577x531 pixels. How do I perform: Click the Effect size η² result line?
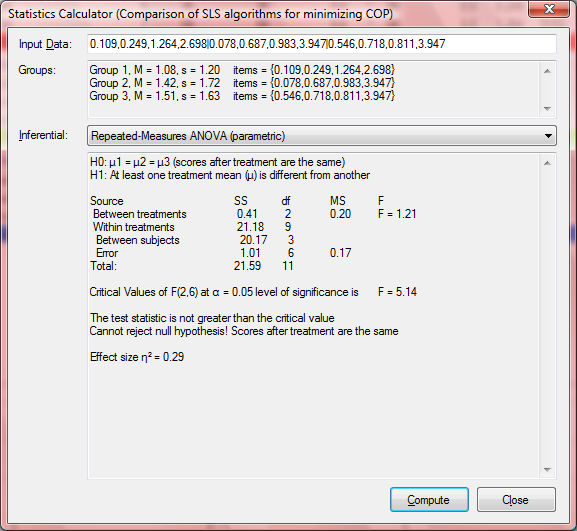coord(137,357)
